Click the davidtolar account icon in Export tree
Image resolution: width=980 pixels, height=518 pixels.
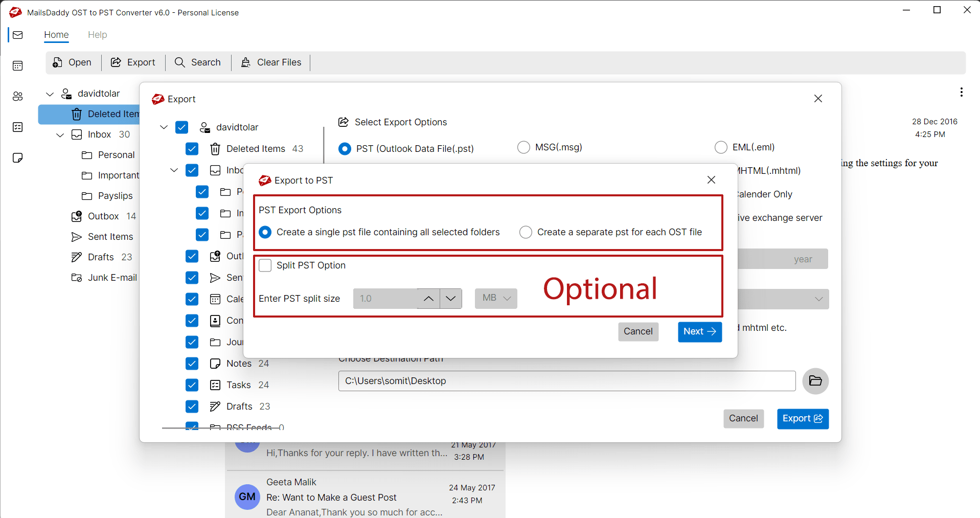pos(205,127)
